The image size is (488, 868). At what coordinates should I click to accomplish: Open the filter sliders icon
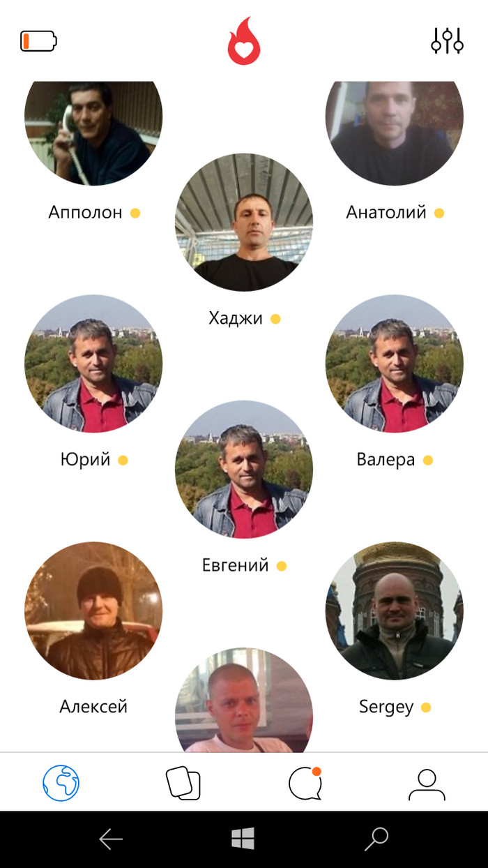coord(447,41)
